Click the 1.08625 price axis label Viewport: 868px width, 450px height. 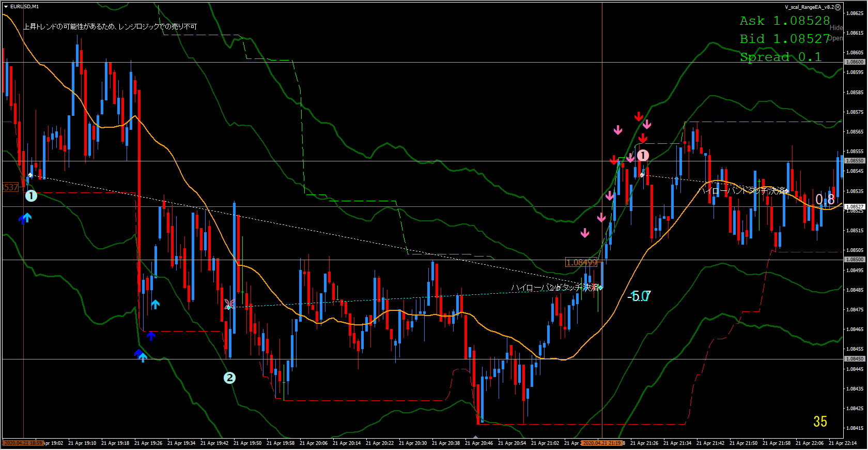click(854, 13)
